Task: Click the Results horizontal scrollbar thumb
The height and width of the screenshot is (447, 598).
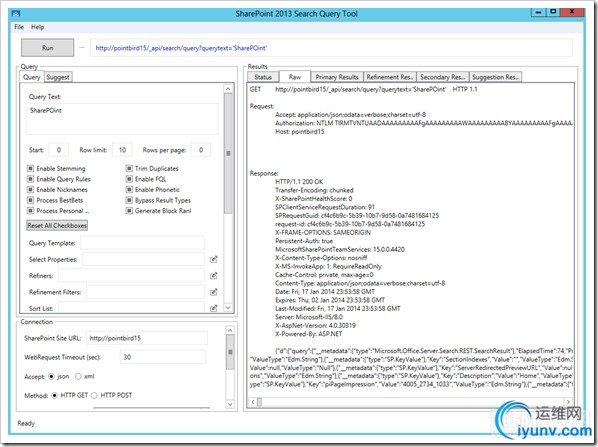Action: (259, 402)
